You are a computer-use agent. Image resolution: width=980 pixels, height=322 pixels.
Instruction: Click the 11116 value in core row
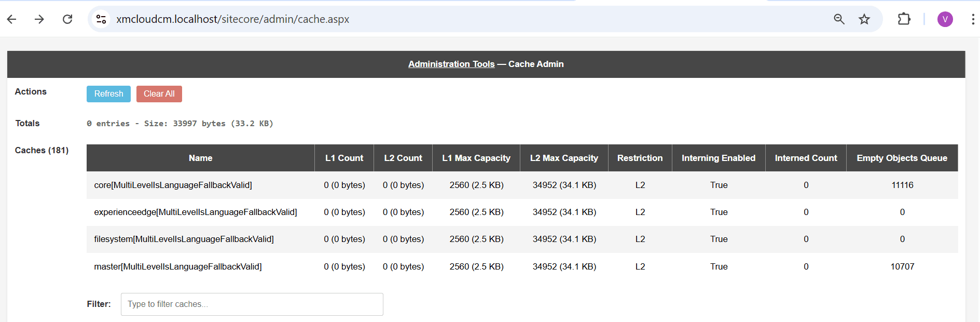point(902,185)
